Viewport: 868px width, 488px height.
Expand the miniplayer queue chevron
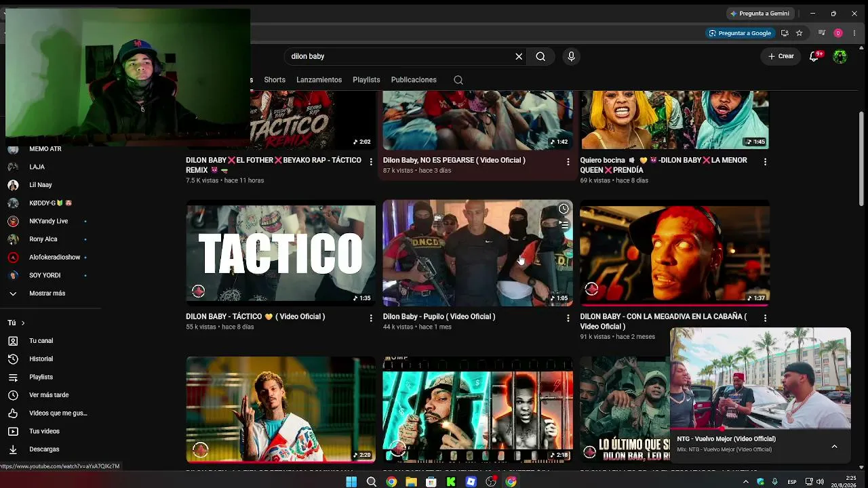834,446
